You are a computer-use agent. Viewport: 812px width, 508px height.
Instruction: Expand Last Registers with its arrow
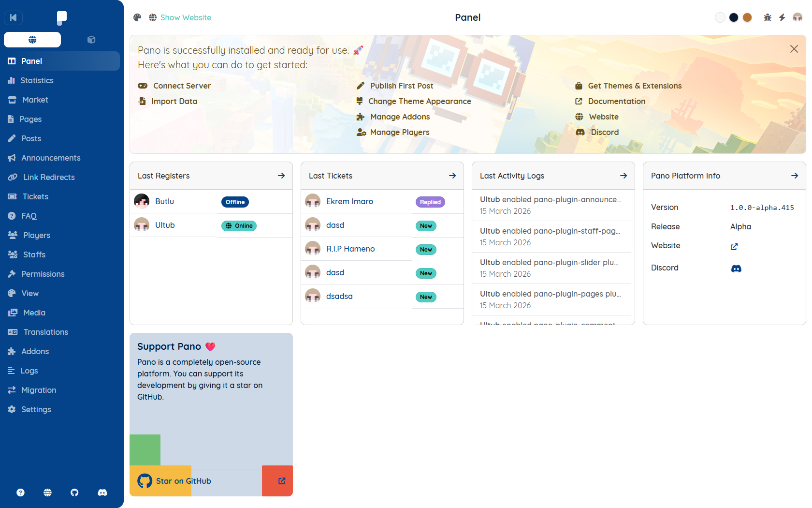coord(281,176)
